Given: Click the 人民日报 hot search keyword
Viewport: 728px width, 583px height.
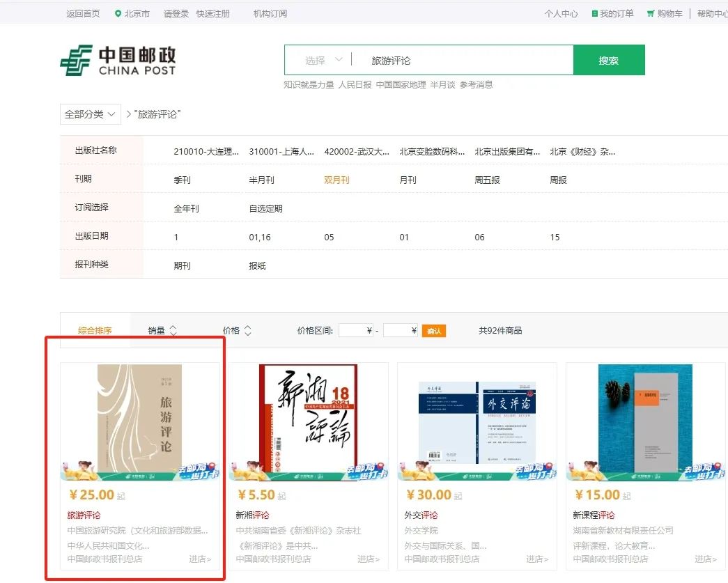Looking at the screenshot, I should click(x=355, y=84).
